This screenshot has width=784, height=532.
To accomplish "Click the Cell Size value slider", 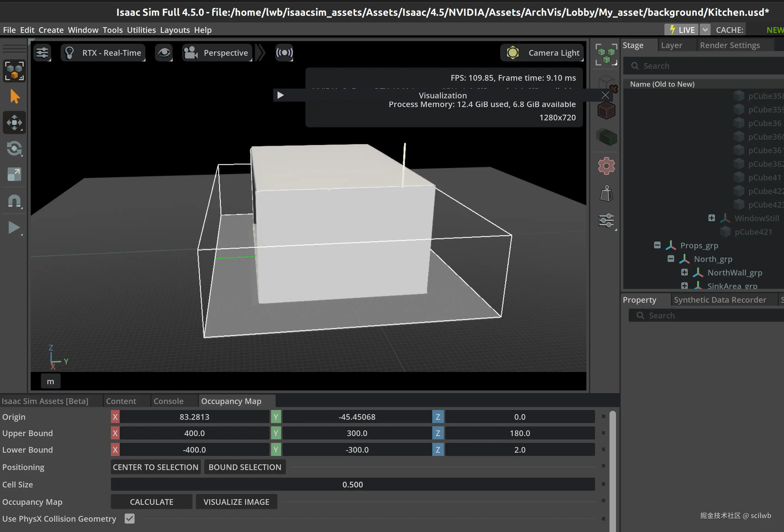I will [x=353, y=485].
